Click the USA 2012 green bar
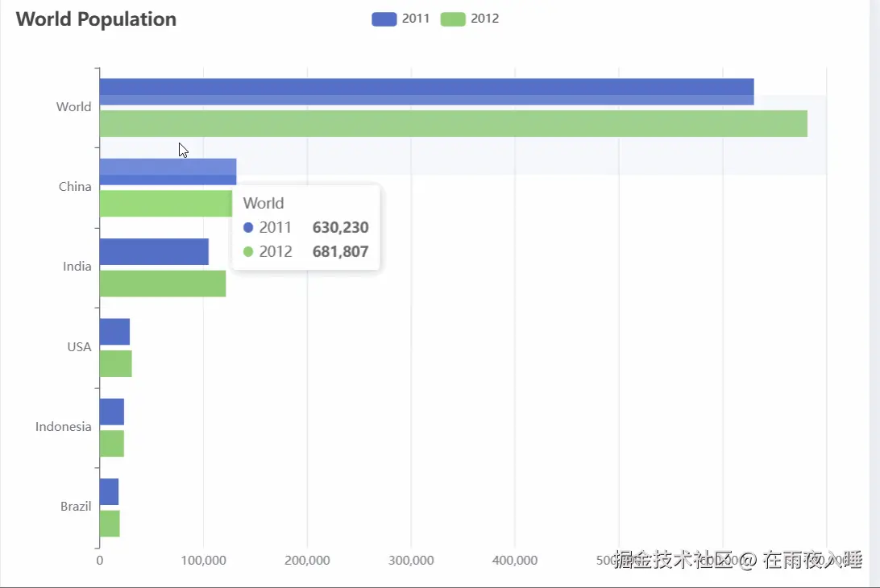 115,363
